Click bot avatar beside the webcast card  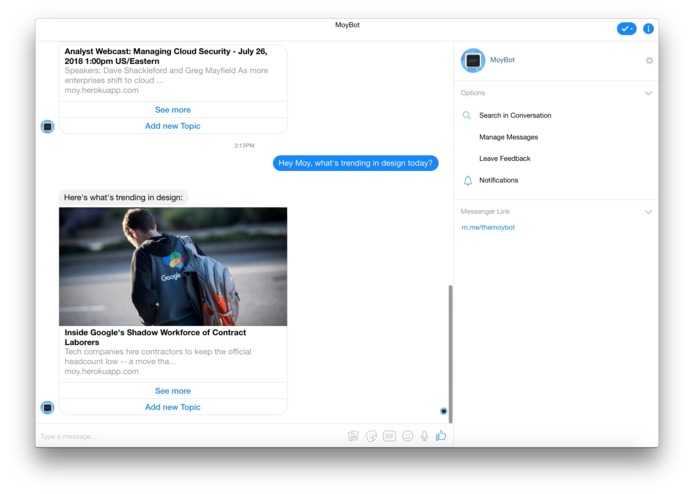pyautogui.click(x=47, y=127)
